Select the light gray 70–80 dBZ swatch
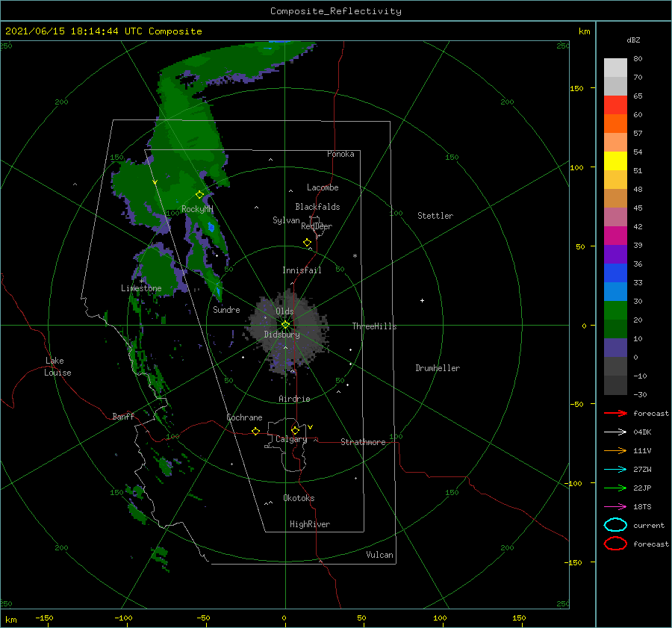 pyautogui.click(x=615, y=68)
